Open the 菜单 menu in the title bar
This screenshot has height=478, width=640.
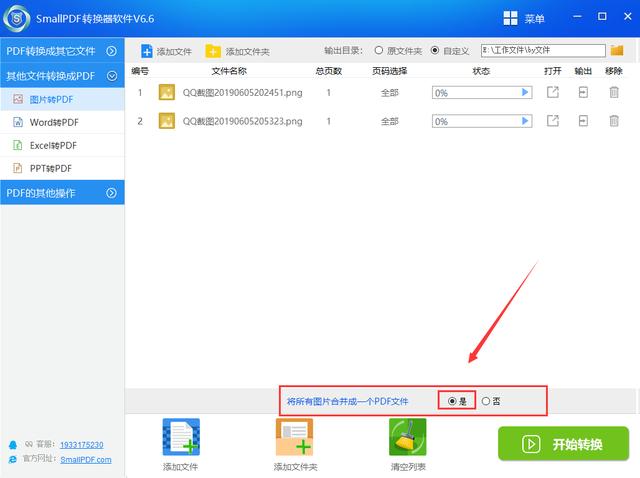pyautogui.click(x=524, y=18)
